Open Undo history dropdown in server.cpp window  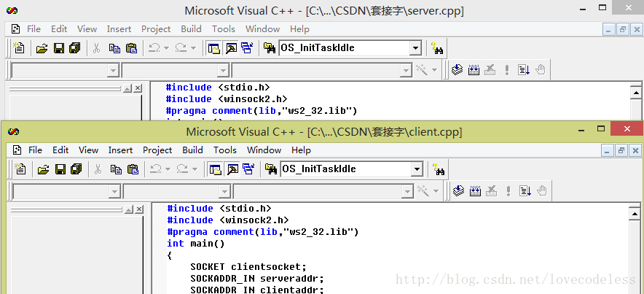[x=166, y=48]
